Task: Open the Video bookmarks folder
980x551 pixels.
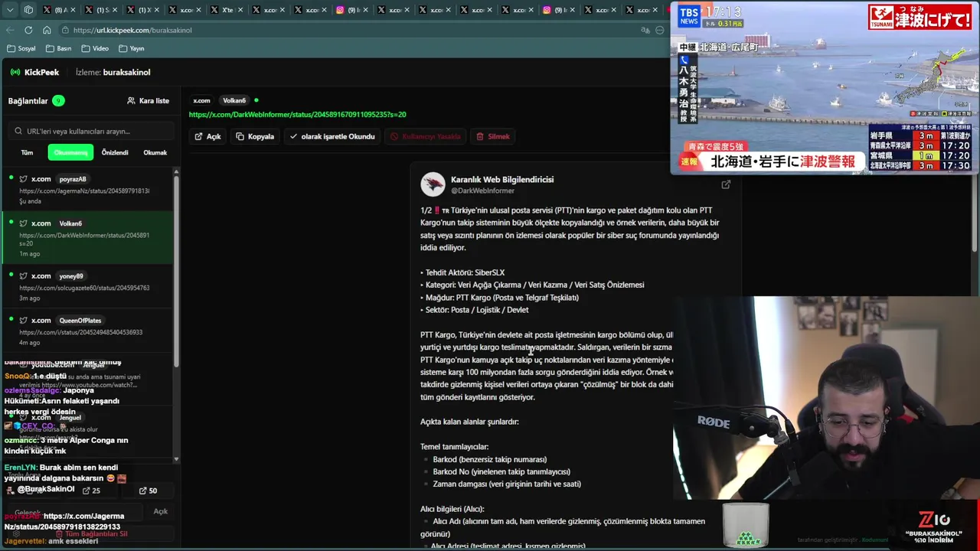Action: (95, 48)
